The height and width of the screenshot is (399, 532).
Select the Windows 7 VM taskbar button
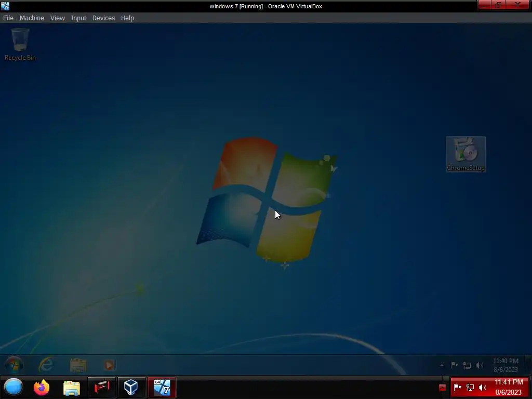point(162,387)
